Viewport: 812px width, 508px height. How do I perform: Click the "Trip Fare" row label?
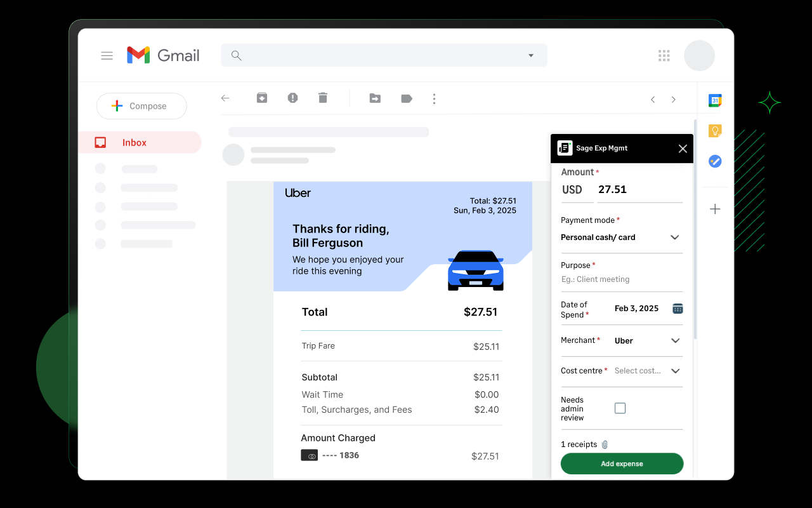[318, 346]
